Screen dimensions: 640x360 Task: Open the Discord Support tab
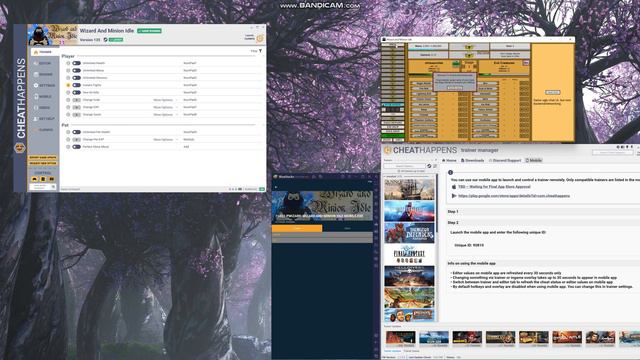click(x=504, y=160)
